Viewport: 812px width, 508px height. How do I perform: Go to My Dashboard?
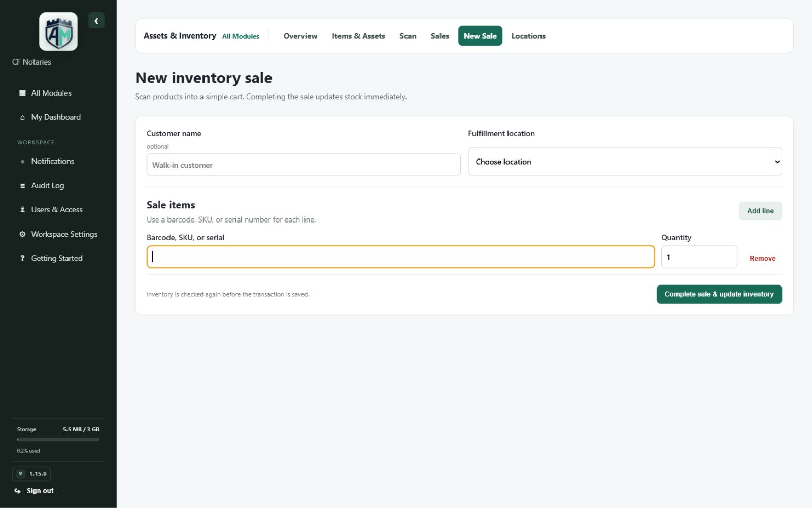pos(58,117)
